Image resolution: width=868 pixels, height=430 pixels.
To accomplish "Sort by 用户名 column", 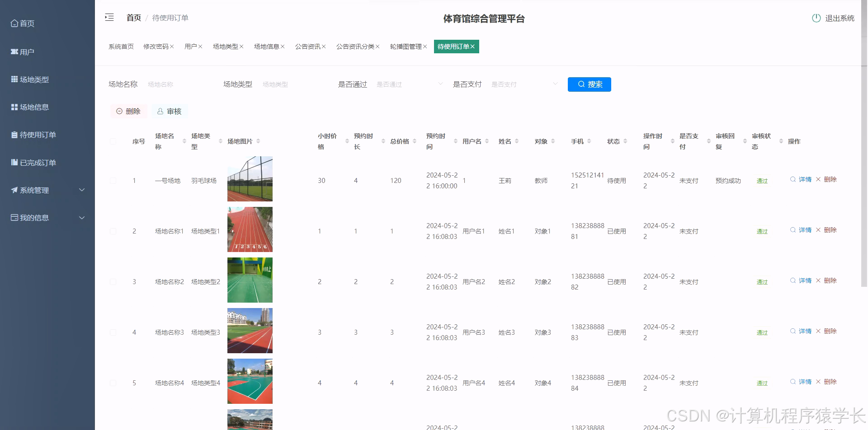I will 486,141.
